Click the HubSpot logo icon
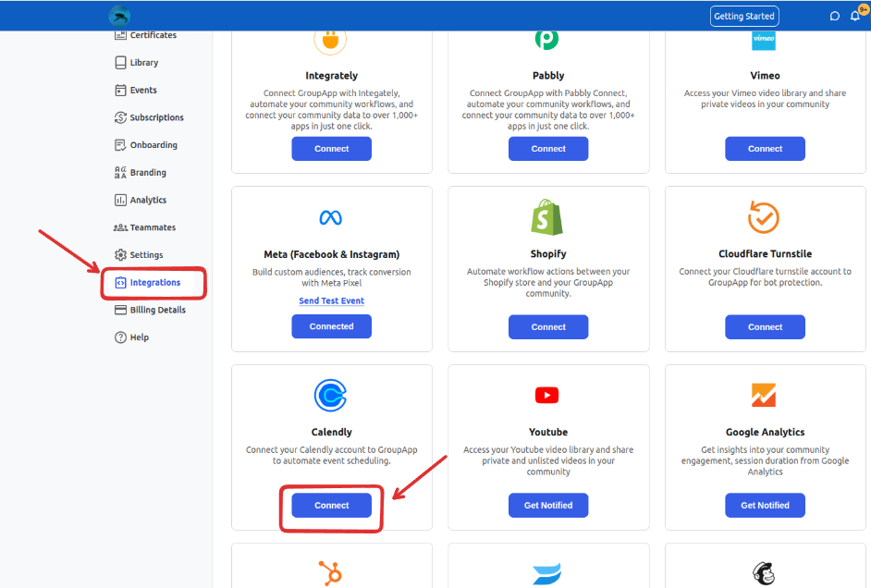871x588 pixels. coord(330,573)
